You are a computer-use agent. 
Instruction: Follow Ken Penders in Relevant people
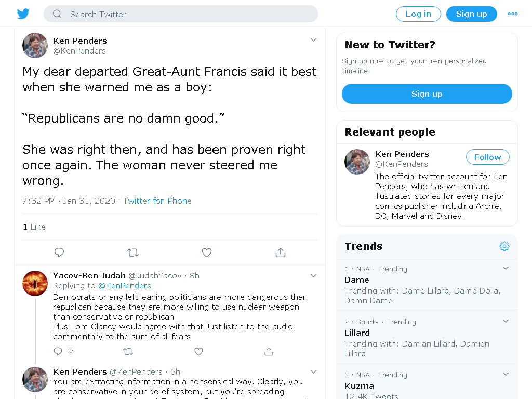[x=487, y=157]
